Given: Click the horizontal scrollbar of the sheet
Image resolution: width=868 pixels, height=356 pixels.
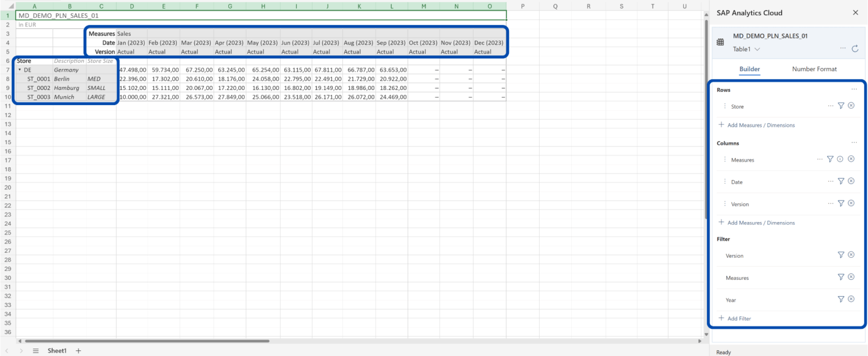Looking at the screenshot, I should tap(147, 341).
